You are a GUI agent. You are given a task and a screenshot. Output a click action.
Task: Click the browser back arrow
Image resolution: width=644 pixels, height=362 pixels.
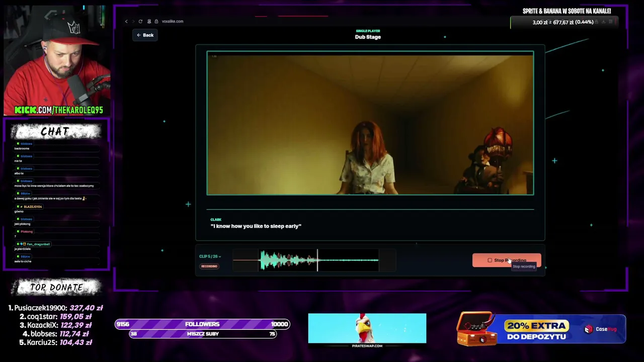pyautogui.click(x=126, y=21)
